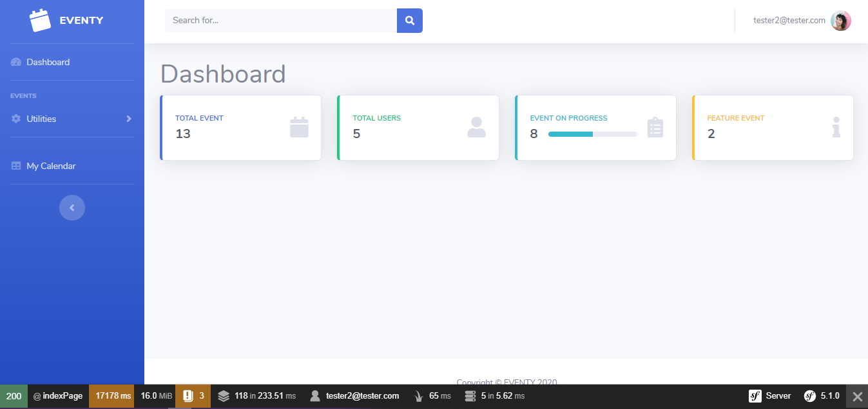This screenshot has height=409, width=868.
Task: Open the exclamation warnings indicator showing 3
Action: (188, 395)
